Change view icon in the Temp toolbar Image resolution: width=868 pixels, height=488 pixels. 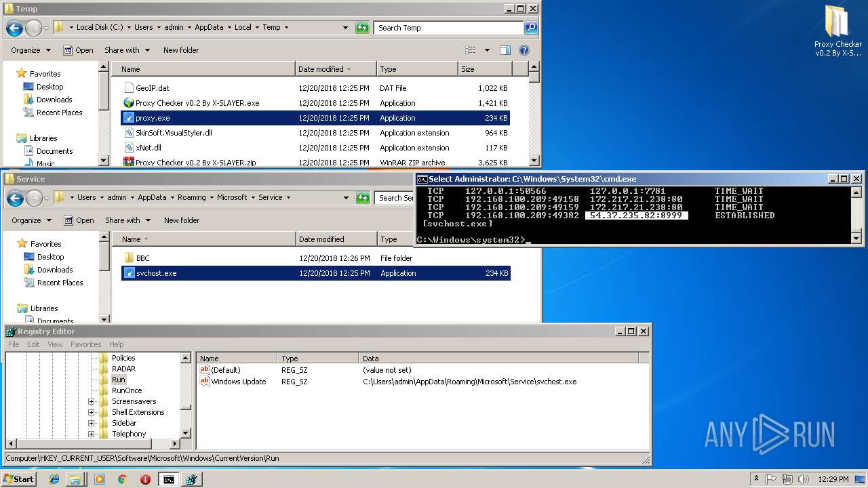point(471,50)
